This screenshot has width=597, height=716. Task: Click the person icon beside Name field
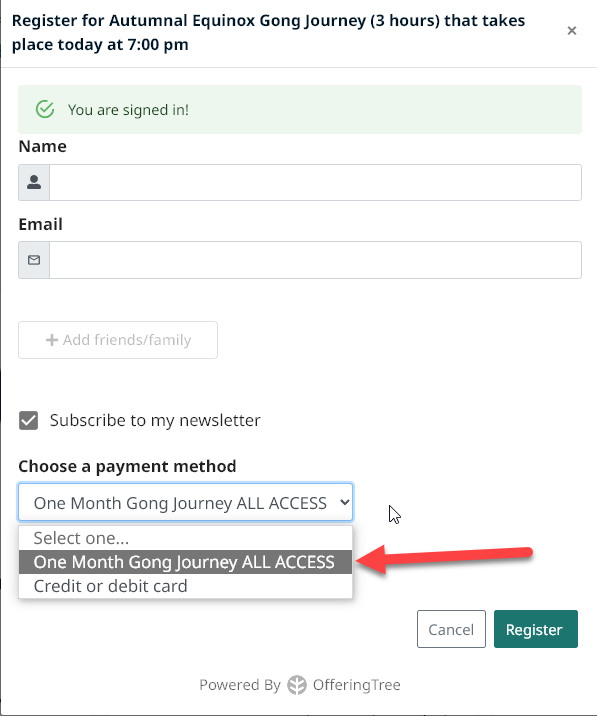pos(34,182)
